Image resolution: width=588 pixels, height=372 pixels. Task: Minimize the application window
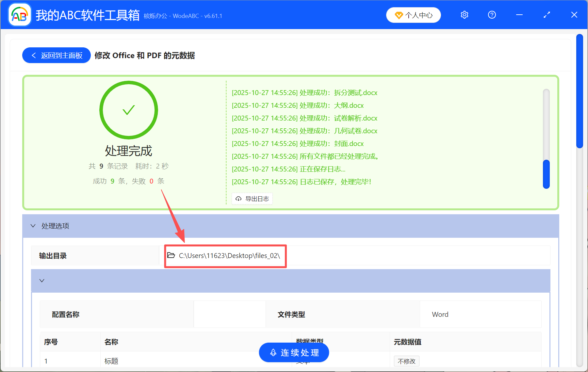point(519,15)
